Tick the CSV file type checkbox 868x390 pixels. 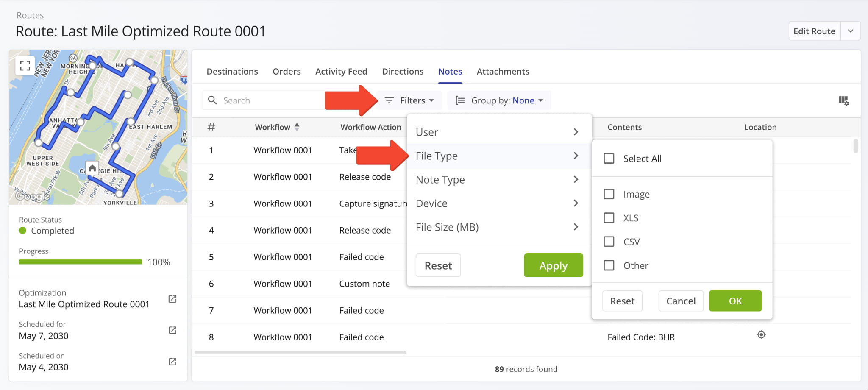(x=609, y=242)
